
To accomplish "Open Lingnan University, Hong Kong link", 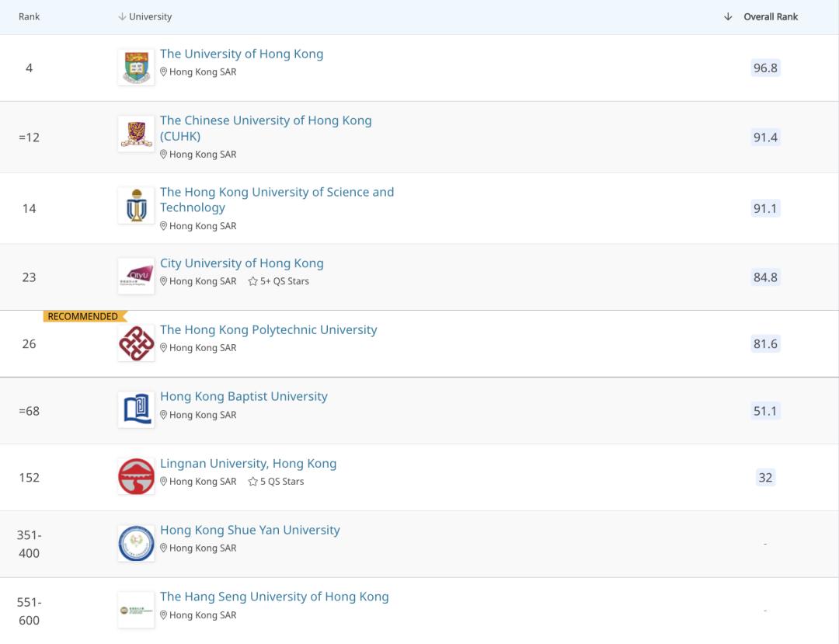I will tap(248, 463).
